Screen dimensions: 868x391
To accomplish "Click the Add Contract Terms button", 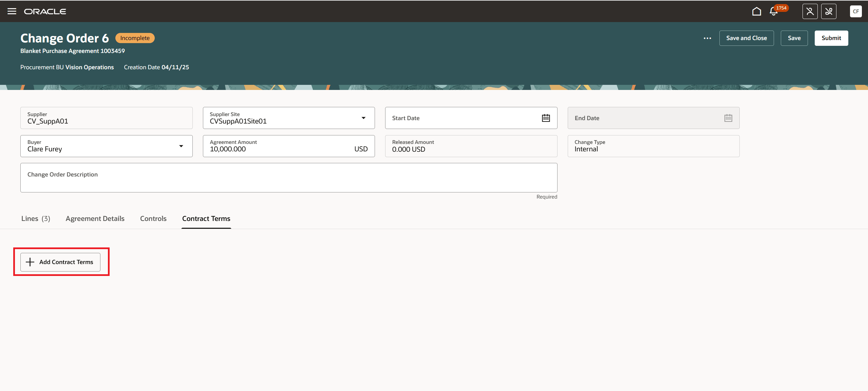I will point(60,262).
